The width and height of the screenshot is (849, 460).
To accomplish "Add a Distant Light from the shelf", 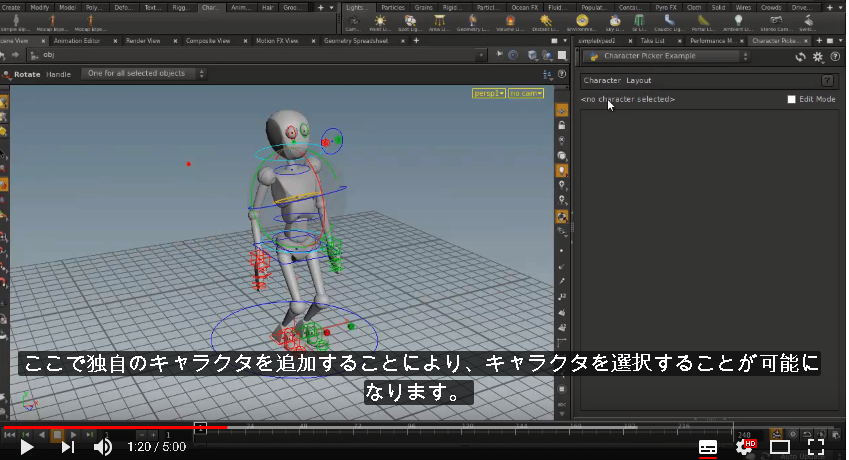I will [545, 23].
